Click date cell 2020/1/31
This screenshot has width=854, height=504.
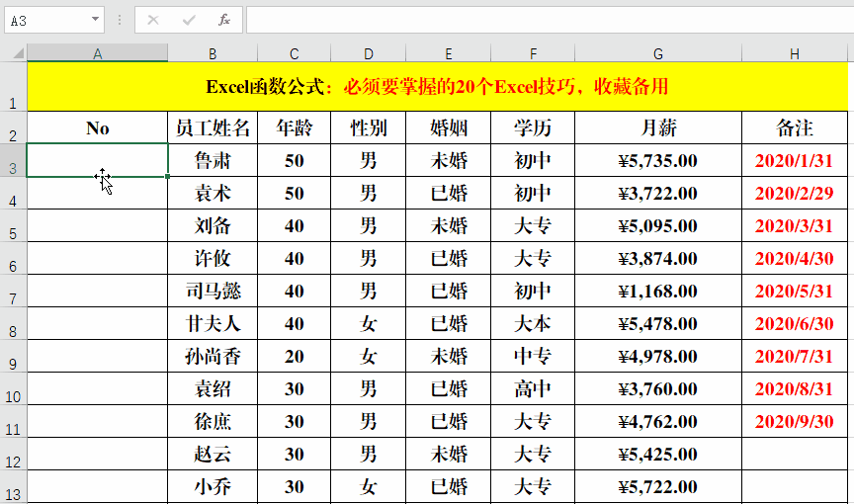click(x=795, y=160)
